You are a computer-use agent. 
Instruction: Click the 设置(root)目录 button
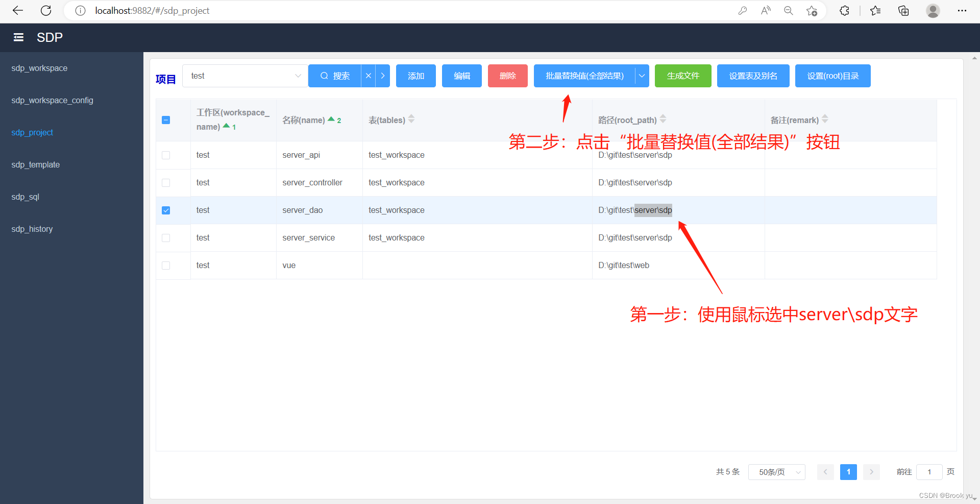point(833,76)
